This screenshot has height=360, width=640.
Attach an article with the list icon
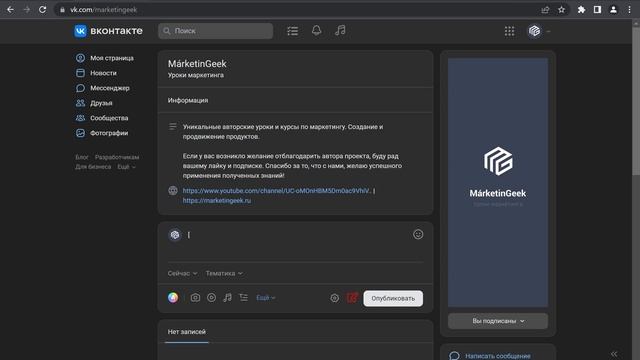[243, 298]
